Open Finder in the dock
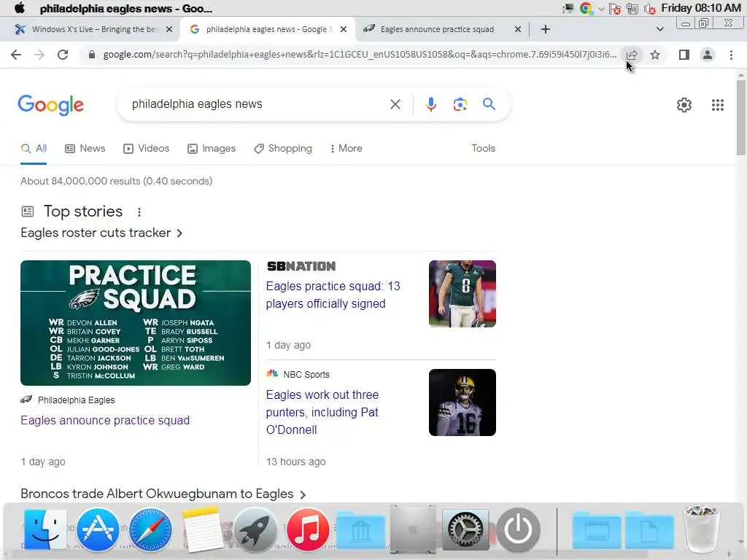747x560 pixels. point(45,529)
